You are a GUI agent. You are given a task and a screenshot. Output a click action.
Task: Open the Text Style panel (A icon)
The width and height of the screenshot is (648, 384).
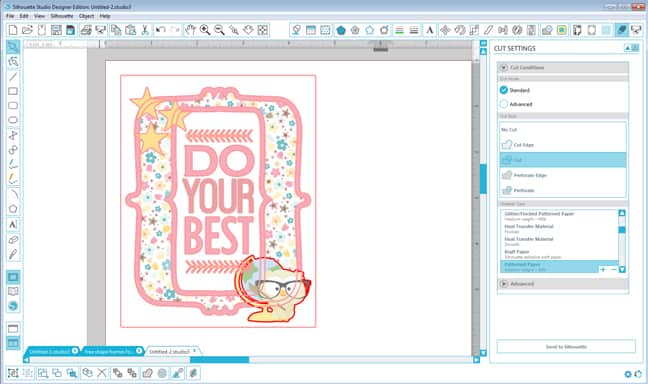click(430, 30)
